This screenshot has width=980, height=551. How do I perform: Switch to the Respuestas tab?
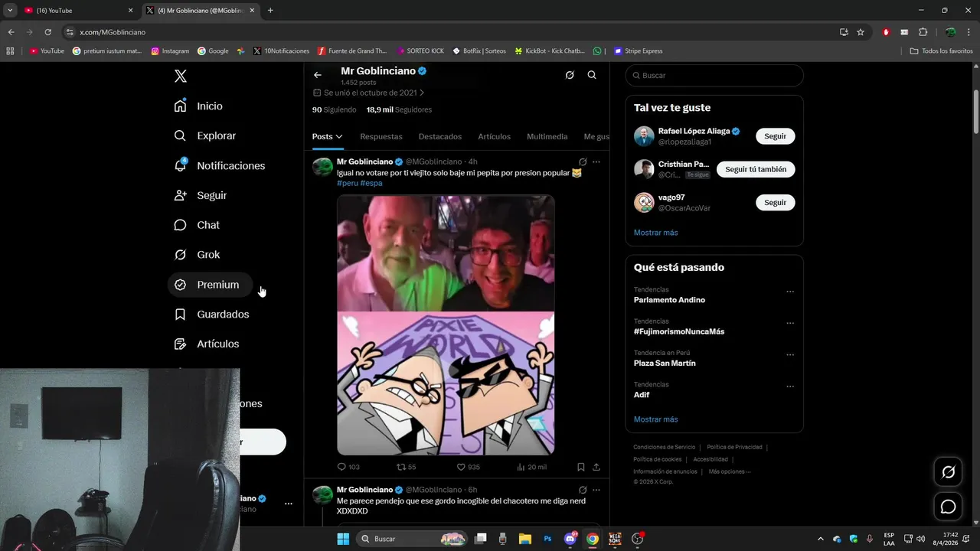381,137
